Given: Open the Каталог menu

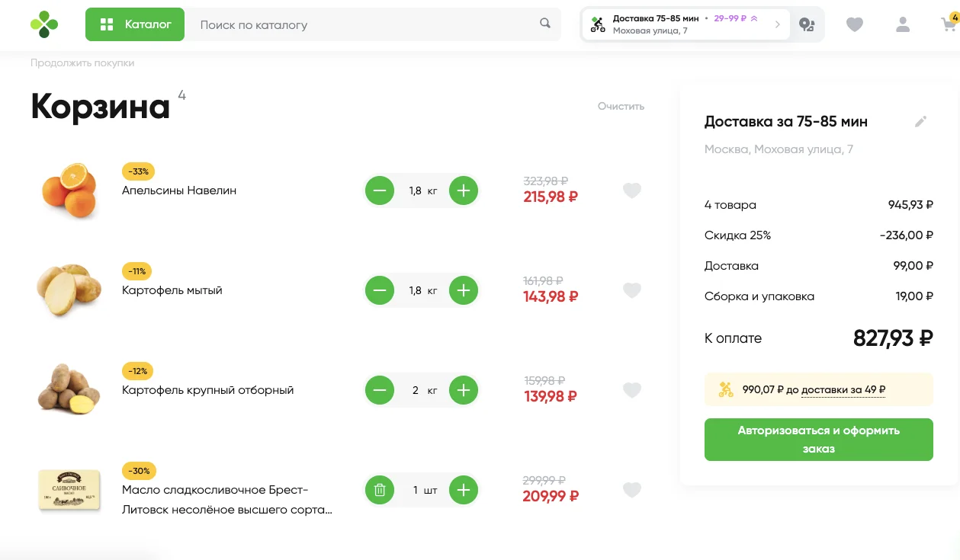Looking at the screenshot, I should tap(135, 24).
